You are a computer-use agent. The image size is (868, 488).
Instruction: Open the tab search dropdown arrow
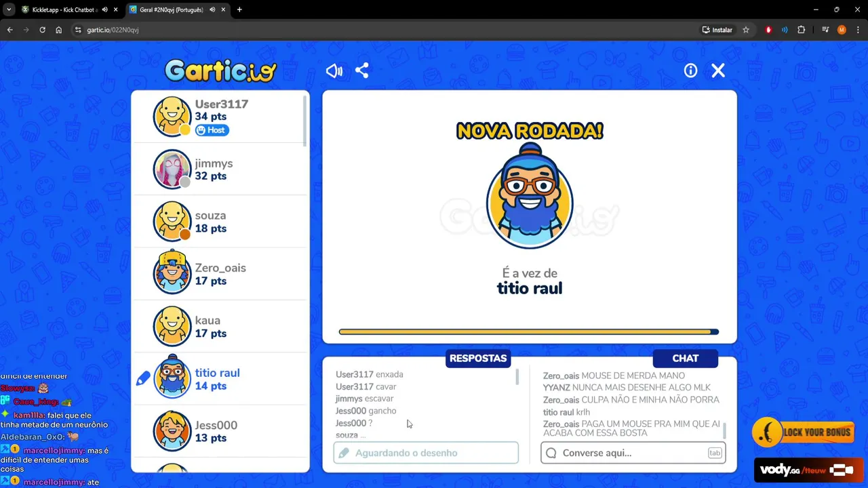(8, 9)
